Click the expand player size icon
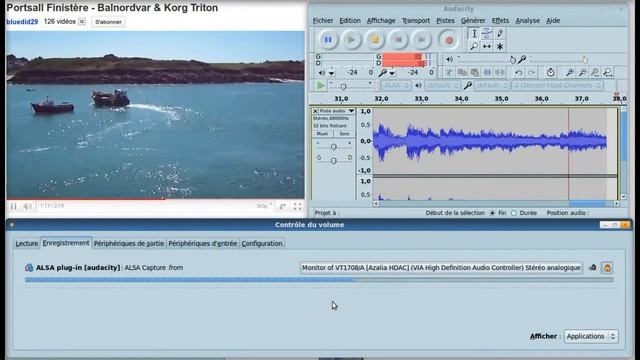This screenshot has height=360, width=640. click(x=282, y=206)
